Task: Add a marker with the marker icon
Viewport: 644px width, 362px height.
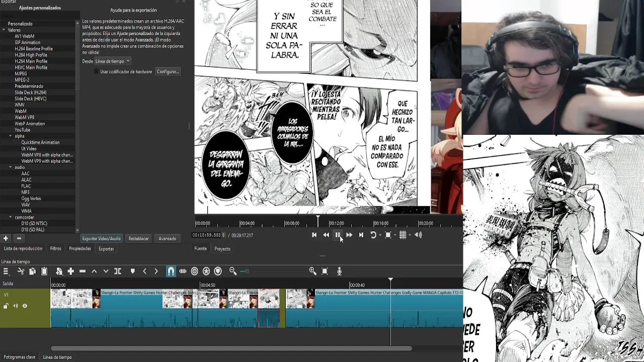Action: tap(133, 271)
